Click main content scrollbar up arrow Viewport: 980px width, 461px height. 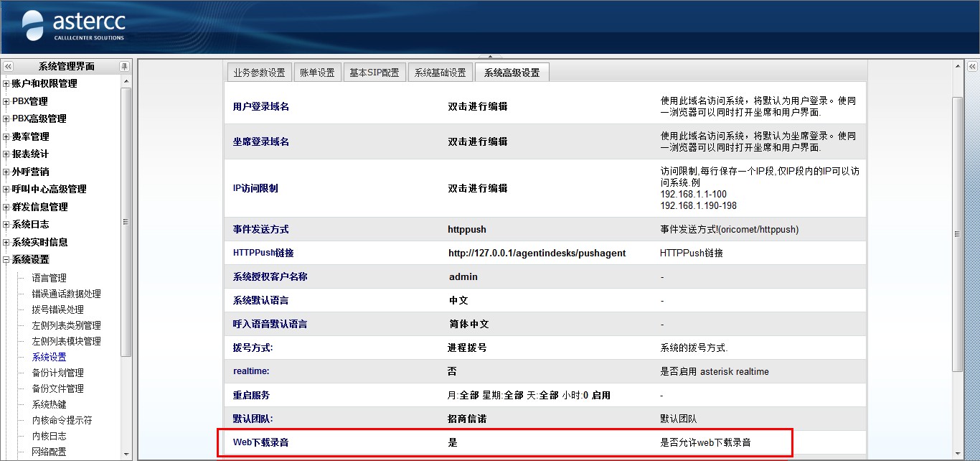(957, 66)
